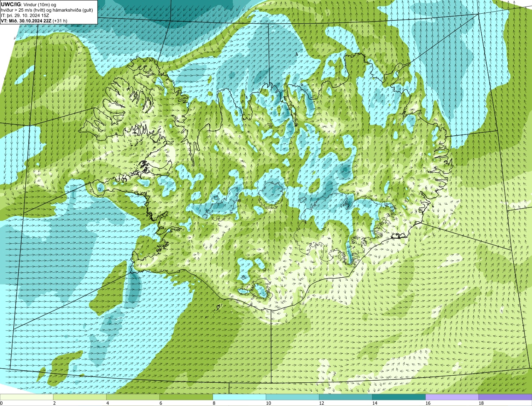Click the "UWC/IG: Vindur (10m) og" title line
The image size is (532, 406).
29,4
